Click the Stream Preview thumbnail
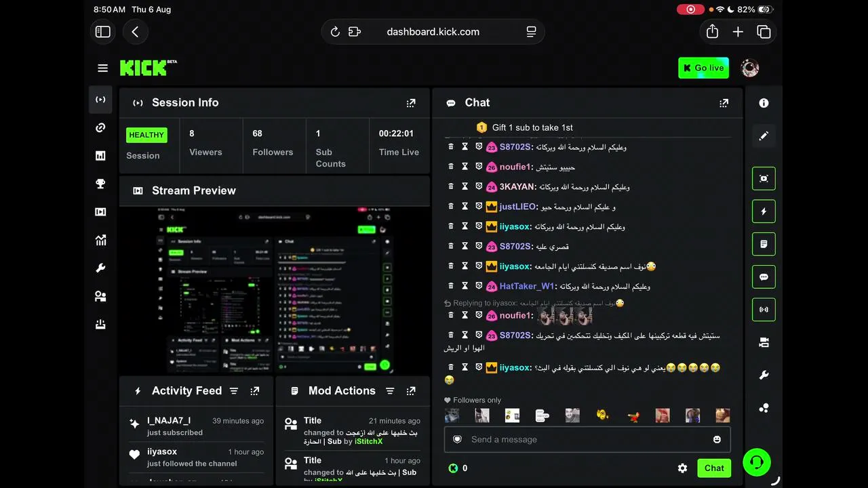 tap(275, 290)
